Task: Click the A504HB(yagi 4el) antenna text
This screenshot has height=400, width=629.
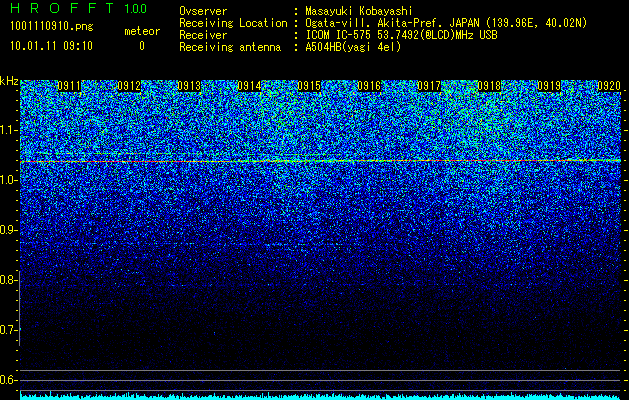Action: (353, 47)
